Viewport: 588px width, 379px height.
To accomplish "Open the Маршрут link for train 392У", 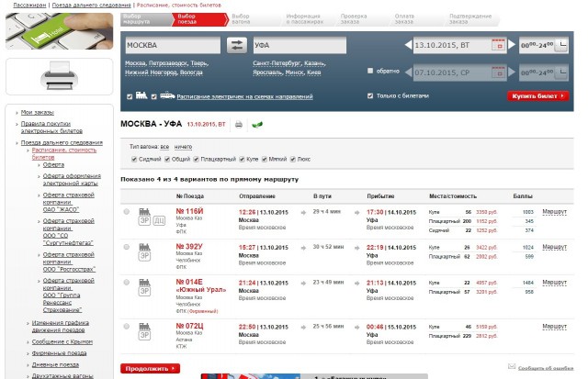I will [555, 246].
